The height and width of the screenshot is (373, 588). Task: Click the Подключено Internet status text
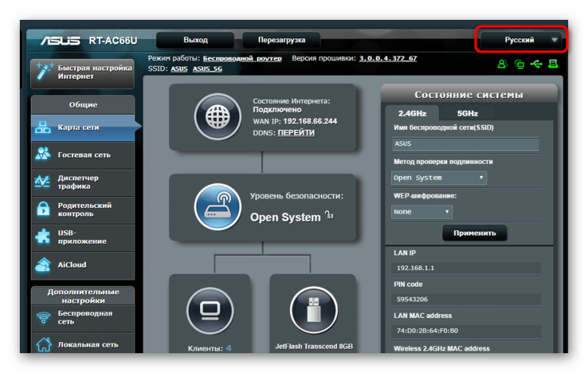277,110
